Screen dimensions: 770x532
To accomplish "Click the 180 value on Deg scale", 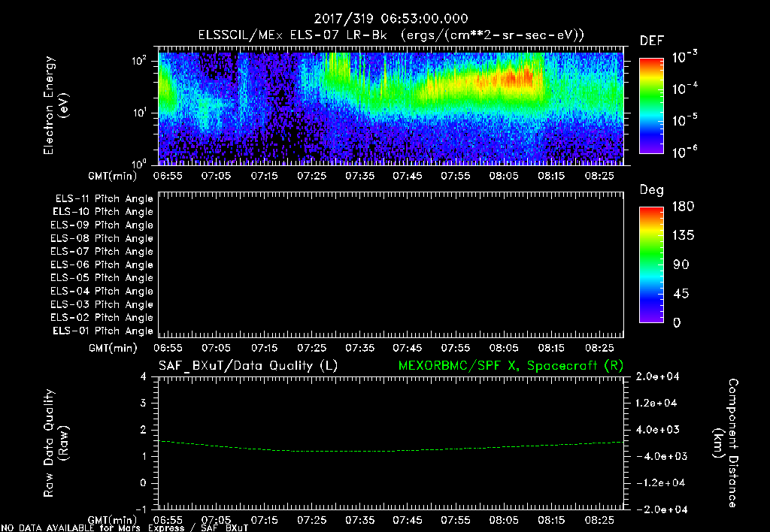I will [x=683, y=207].
